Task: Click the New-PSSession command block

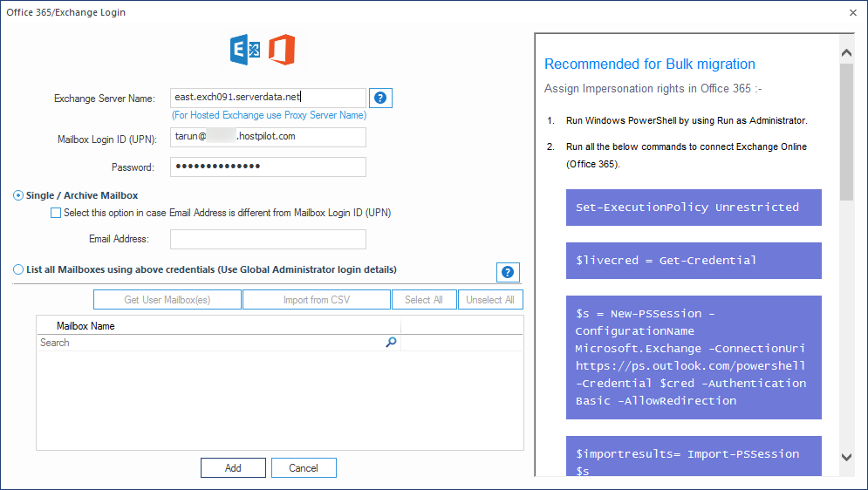Action: point(694,357)
